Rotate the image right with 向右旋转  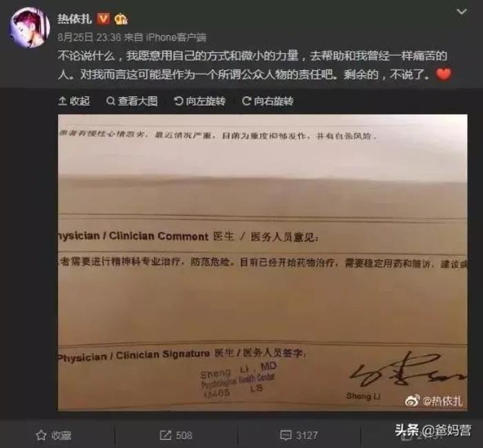tap(268, 101)
